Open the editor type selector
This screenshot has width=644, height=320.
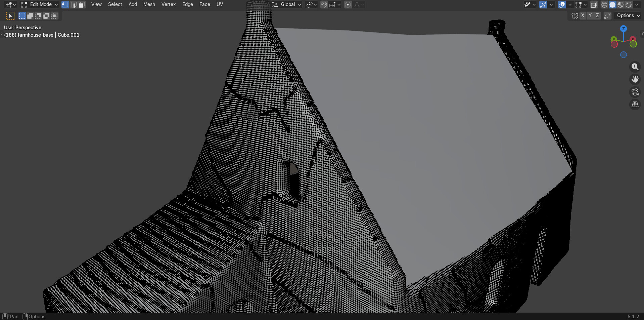coord(11,5)
